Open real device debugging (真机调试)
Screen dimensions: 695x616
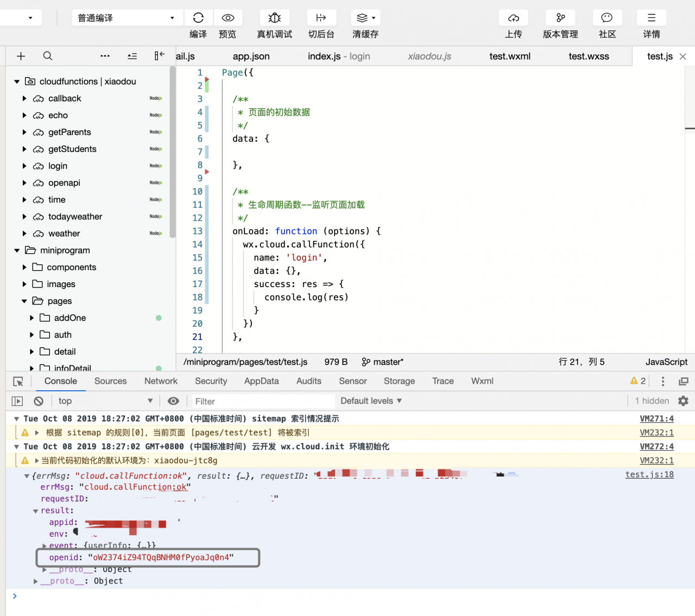coord(274,18)
